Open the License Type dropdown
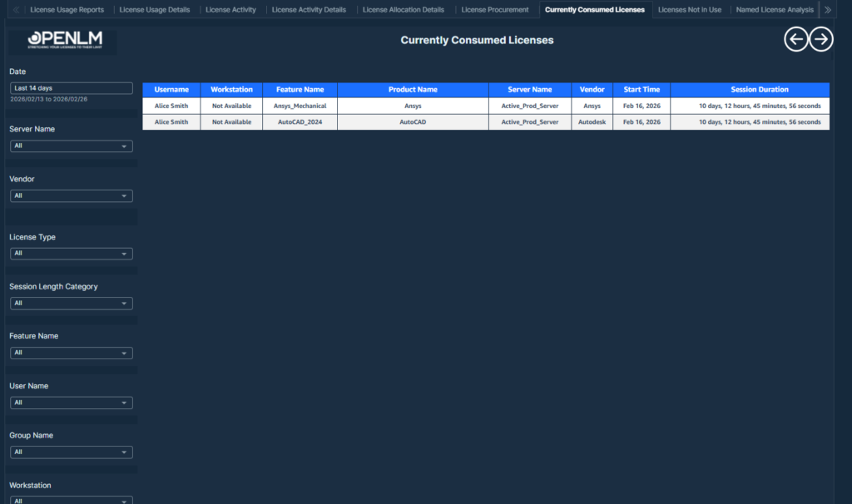The height and width of the screenshot is (504, 852). click(x=71, y=254)
